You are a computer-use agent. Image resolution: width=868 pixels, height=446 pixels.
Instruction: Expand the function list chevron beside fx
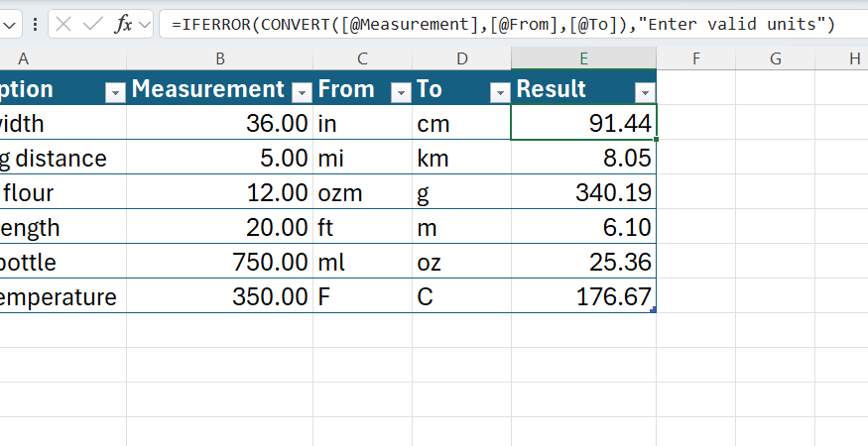145,25
